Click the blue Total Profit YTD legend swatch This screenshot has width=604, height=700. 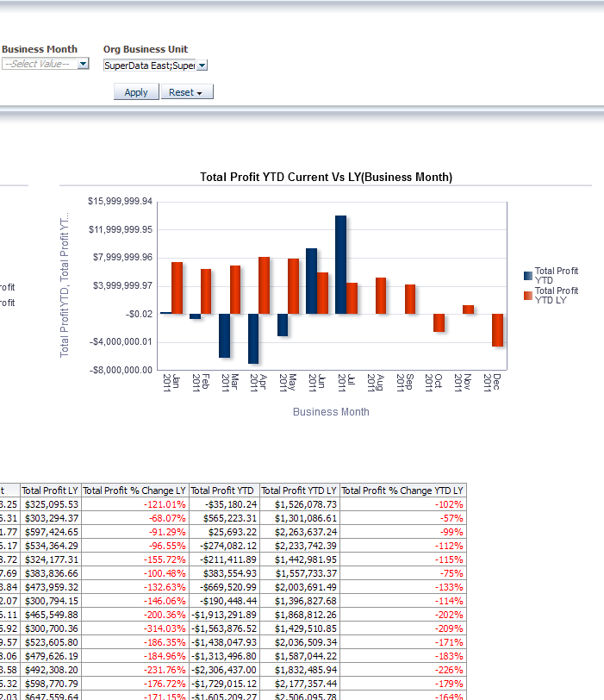point(528,276)
